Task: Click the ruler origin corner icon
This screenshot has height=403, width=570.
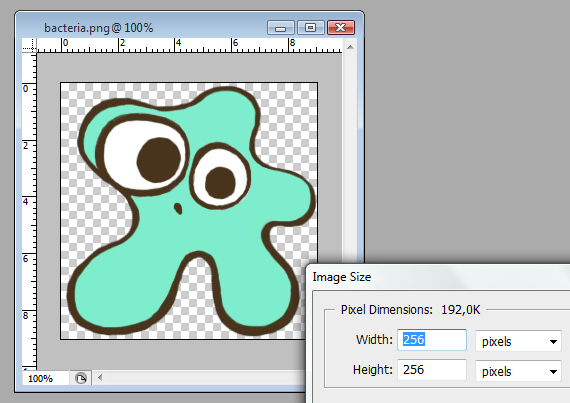Action: [x=29, y=45]
